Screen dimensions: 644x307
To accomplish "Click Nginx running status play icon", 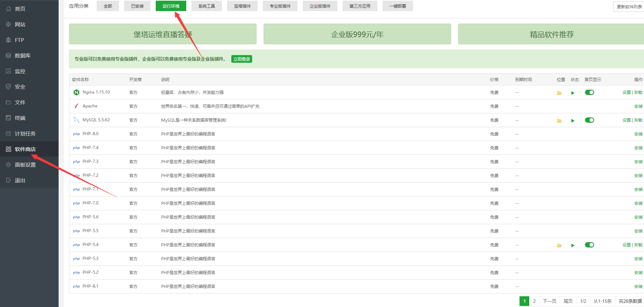I will coord(573,93).
